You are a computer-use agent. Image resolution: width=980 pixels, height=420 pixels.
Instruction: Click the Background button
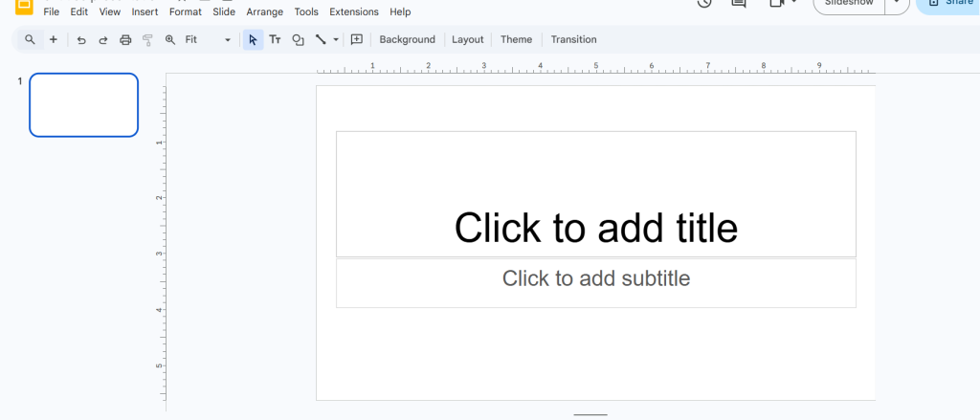[x=407, y=39]
